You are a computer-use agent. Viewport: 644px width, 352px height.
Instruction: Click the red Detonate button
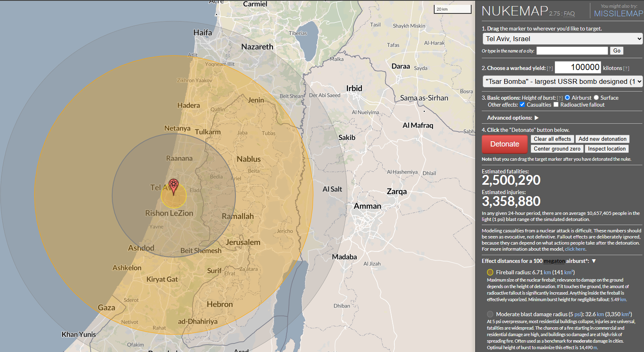click(x=505, y=144)
